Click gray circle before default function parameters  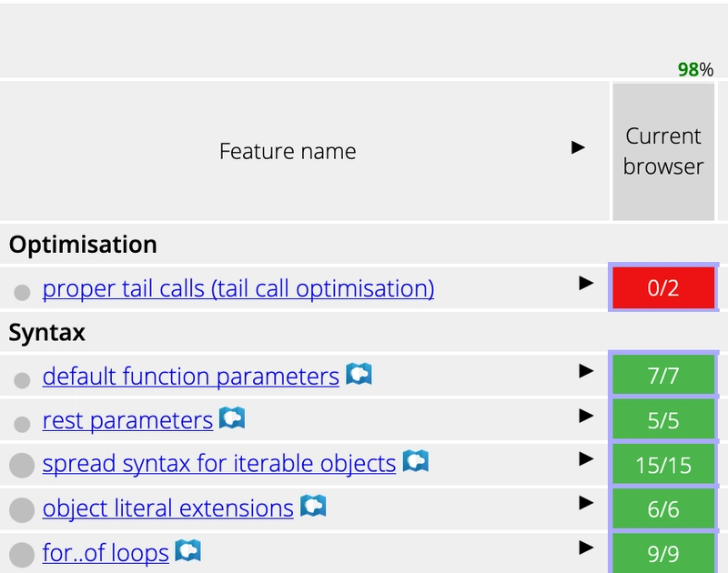pyautogui.click(x=22, y=380)
